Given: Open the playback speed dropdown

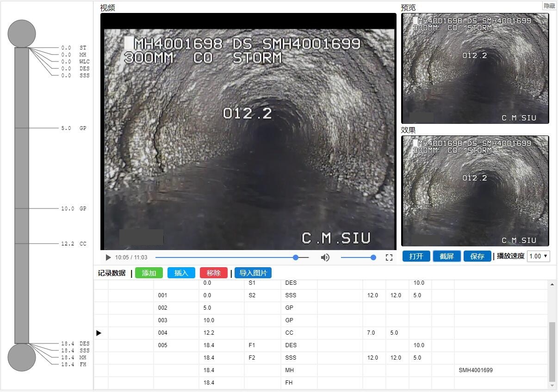Looking at the screenshot, I should click(538, 256).
